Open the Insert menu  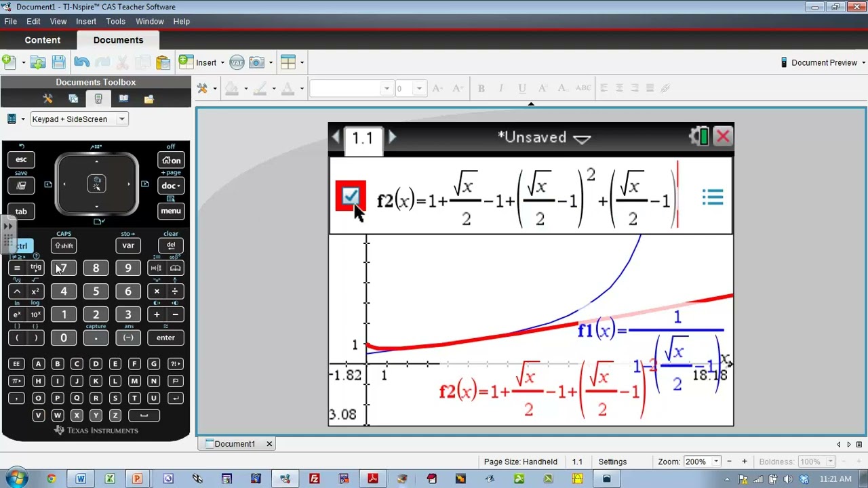(86, 21)
